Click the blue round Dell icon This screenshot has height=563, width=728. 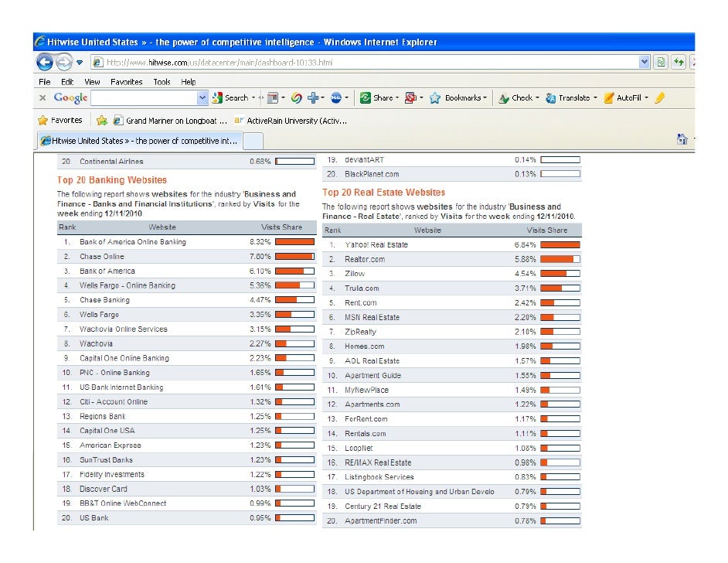336,97
